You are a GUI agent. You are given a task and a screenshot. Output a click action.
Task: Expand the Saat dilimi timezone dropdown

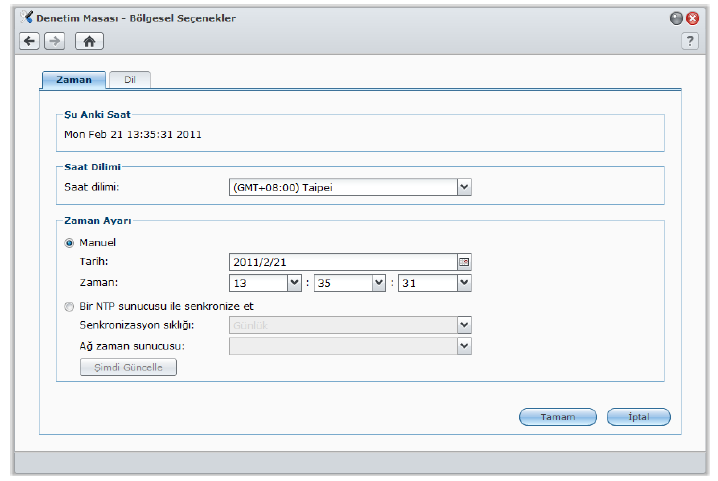[x=464, y=186]
